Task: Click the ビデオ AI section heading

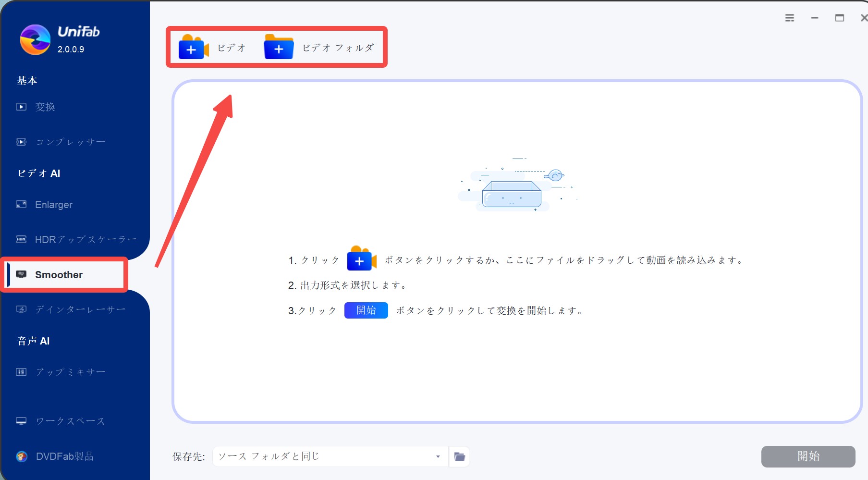Action: 38,173
